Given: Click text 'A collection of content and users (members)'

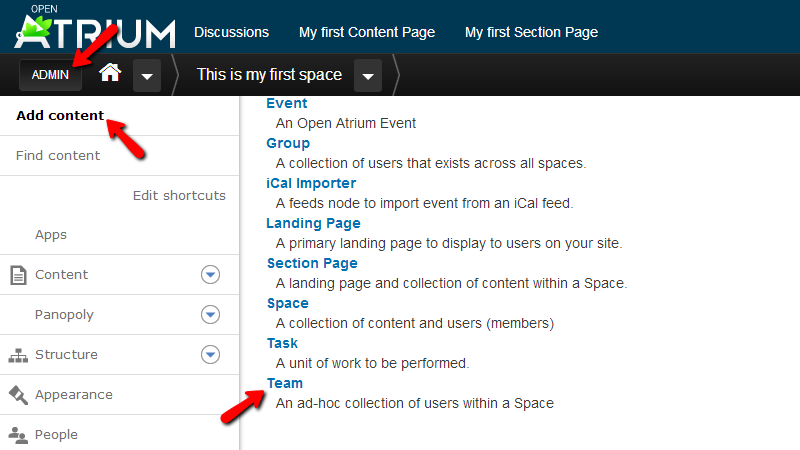Looking at the screenshot, I should point(415,323).
